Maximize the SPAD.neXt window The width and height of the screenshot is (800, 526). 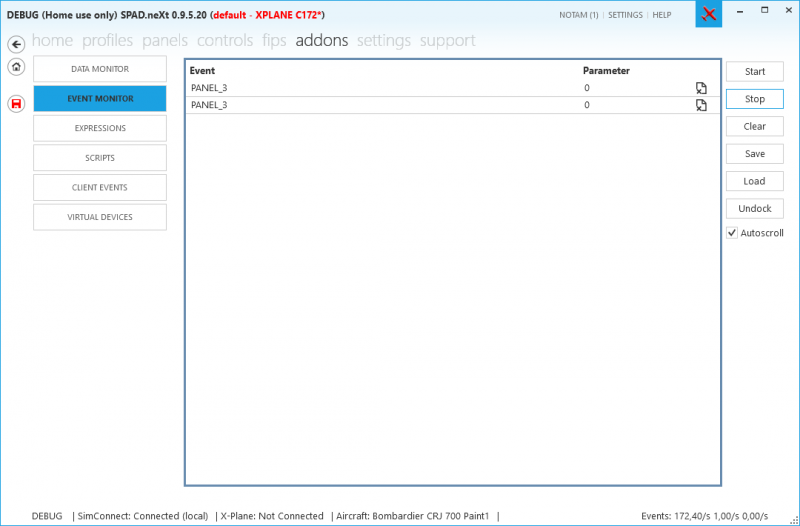[764, 10]
